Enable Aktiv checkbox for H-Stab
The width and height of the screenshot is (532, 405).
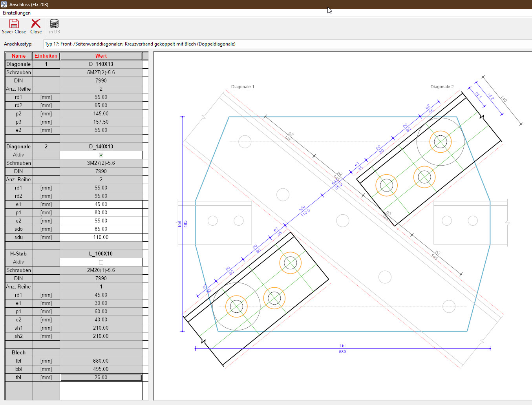pos(101,262)
